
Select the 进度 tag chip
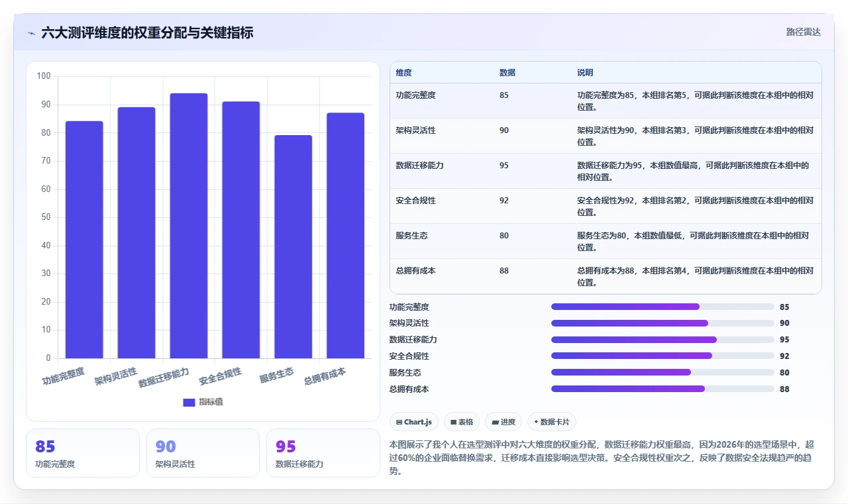(x=503, y=422)
